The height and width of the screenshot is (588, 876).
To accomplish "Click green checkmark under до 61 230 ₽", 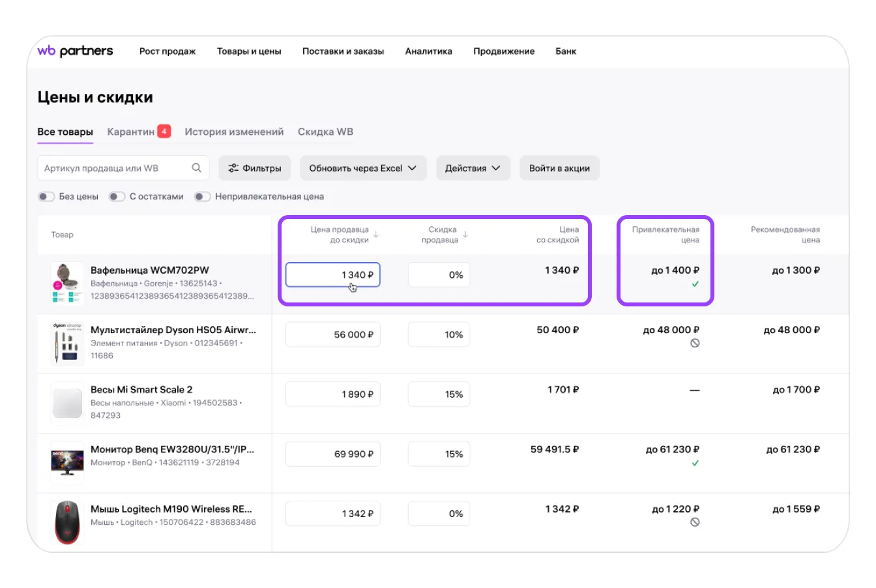I will (695, 463).
